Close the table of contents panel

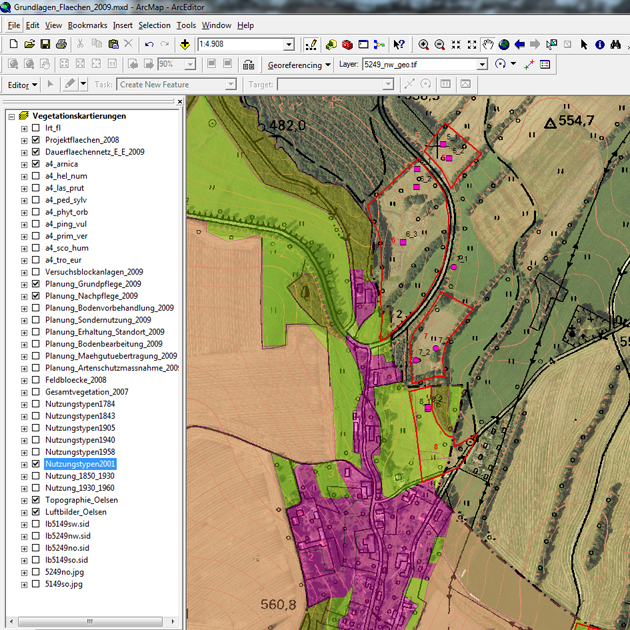[x=180, y=101]
